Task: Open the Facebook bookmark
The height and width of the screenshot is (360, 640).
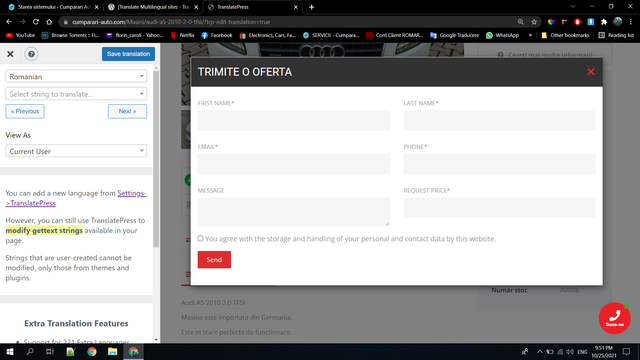Action: 217,36
